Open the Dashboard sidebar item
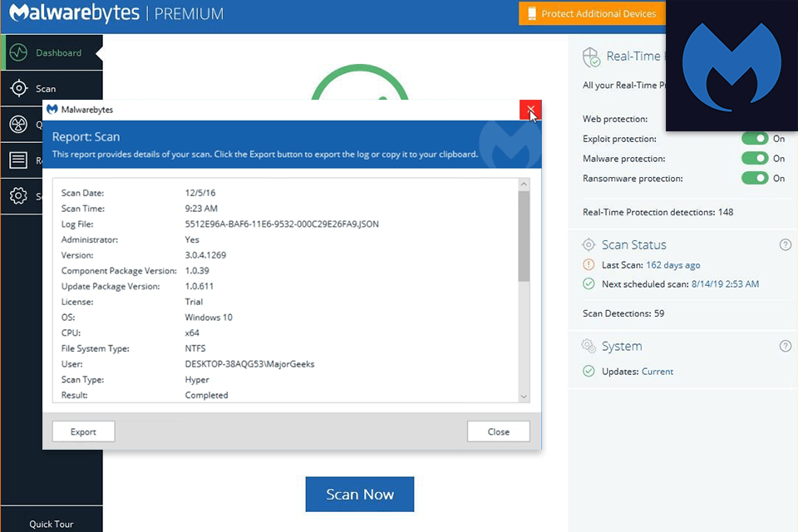798x532 pixels. [x=52, y=52]
